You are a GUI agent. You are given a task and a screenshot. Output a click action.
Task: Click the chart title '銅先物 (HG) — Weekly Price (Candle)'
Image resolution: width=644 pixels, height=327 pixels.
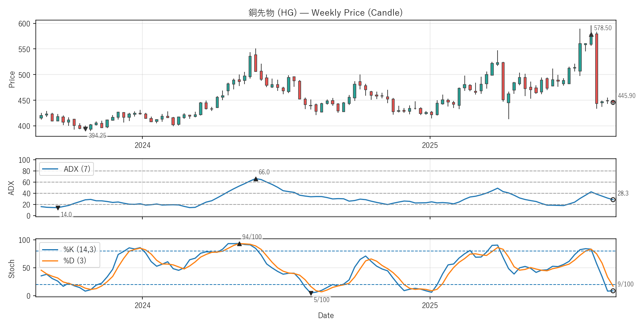325,13
